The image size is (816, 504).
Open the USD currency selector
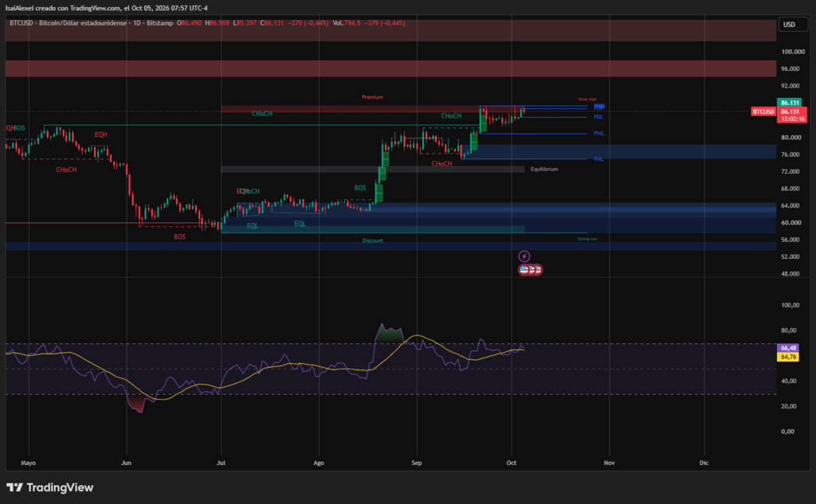click(793, 25)
